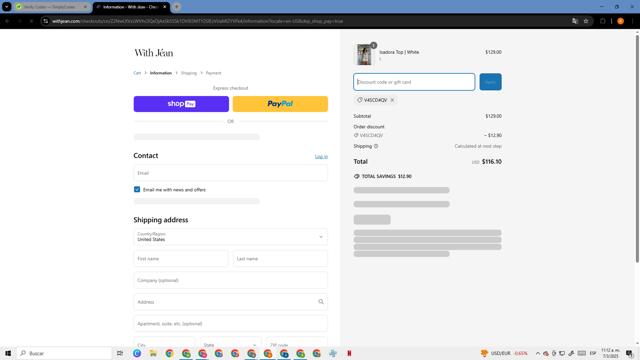
Task: Open the Chrome three-dot menu
Action: [633, 21]
